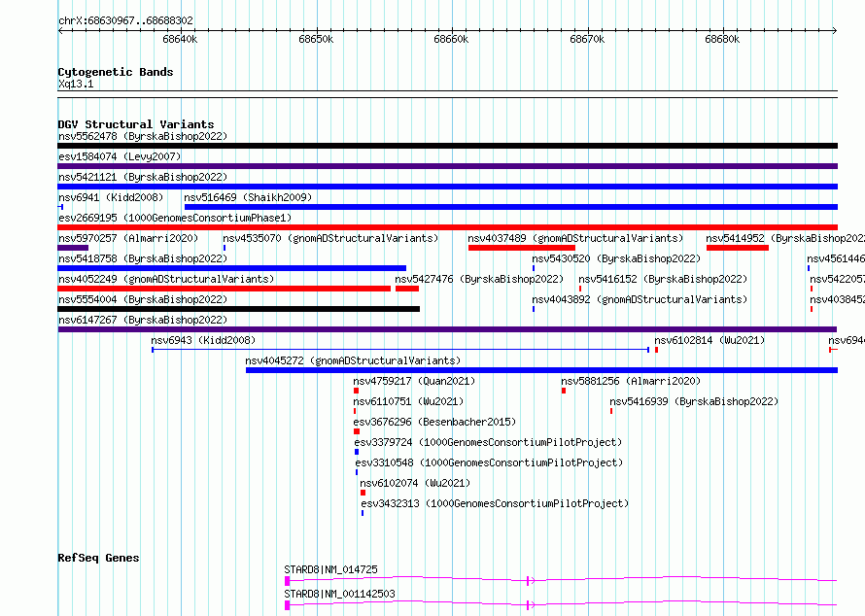This screenshot has height=616, width=865.
Task: Click the short red nsv5427476 bar
Action: click(x=407, y=289)
